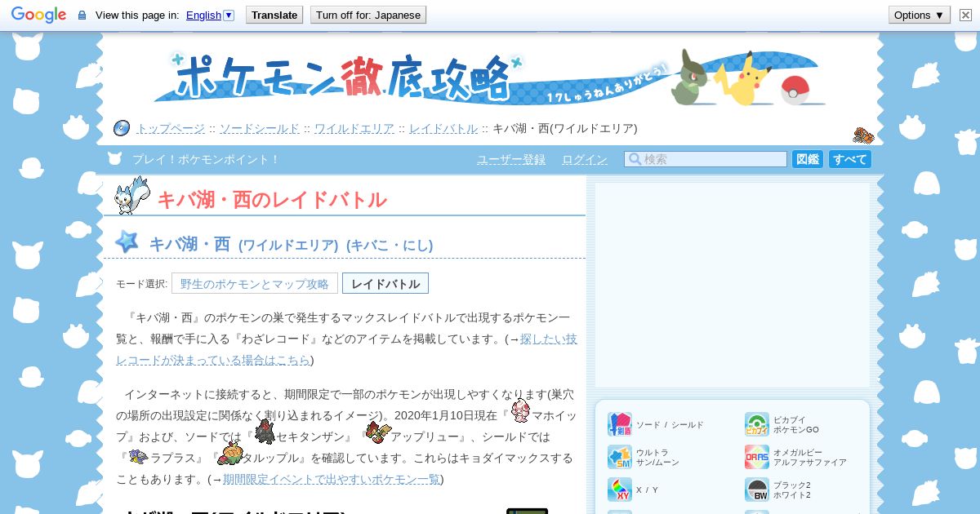Click the ピカブイ ポケモンGO game icon
Screen dimensions: 980x514
pyautogui.click(x=757, y=424)
